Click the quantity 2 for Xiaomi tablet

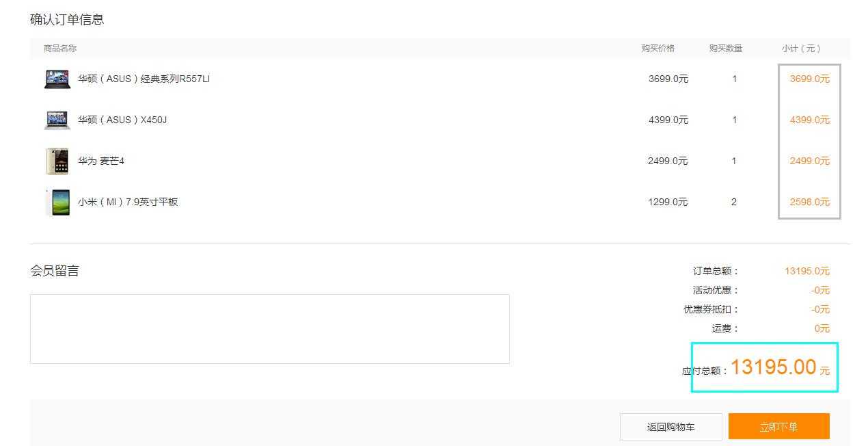pos(734,202)
